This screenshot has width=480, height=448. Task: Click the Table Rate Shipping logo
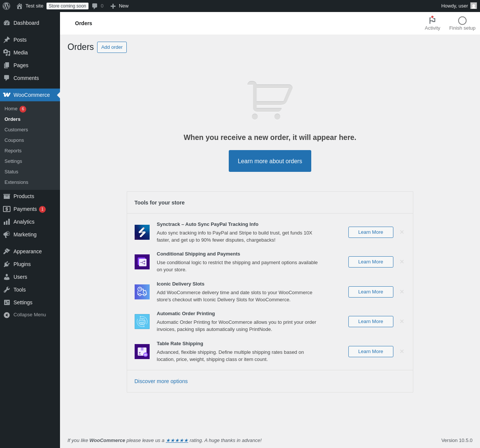[x=142, y=352]
